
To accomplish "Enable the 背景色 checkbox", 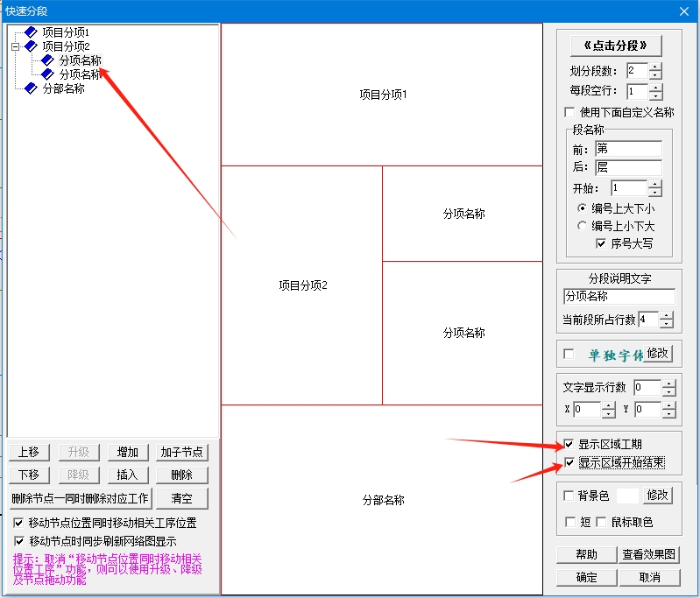I will coord(569,496).
